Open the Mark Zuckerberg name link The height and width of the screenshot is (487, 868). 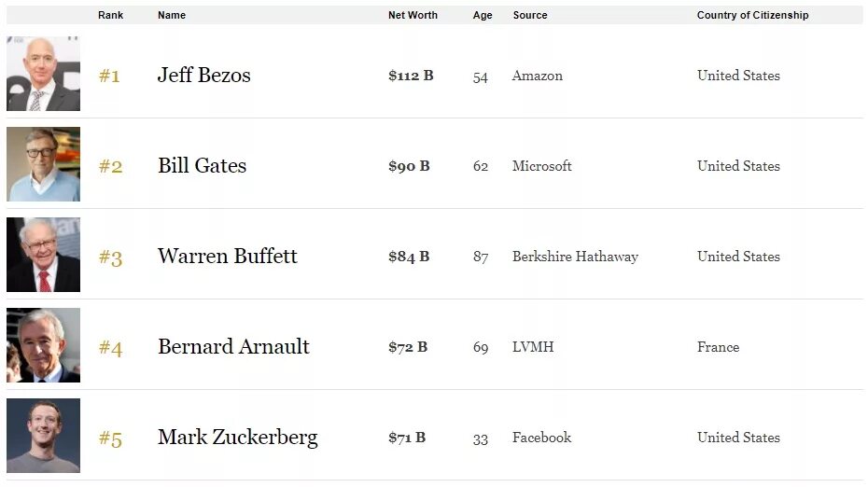click(x=237, y=438)
